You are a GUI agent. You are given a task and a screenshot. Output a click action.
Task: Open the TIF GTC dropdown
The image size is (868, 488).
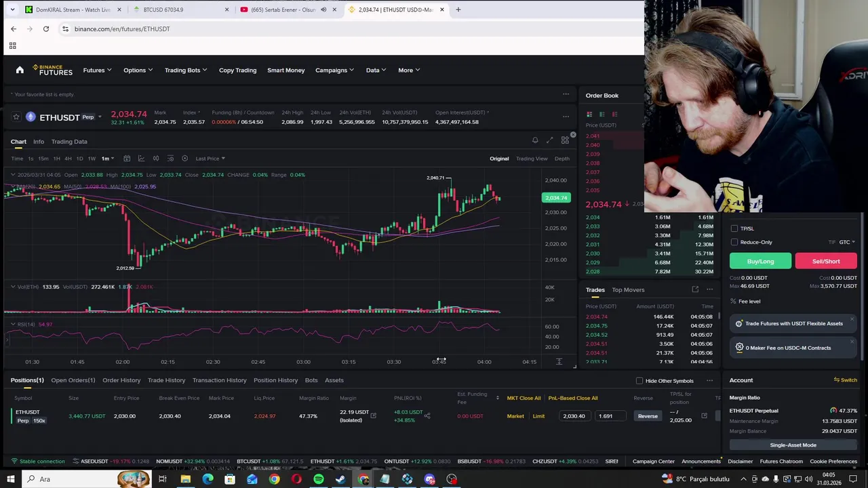pos(847,242)
